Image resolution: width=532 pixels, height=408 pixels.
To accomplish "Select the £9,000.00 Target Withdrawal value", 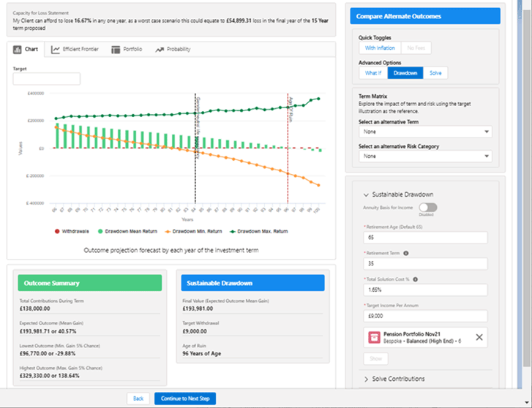I will (x=195, y=331).
